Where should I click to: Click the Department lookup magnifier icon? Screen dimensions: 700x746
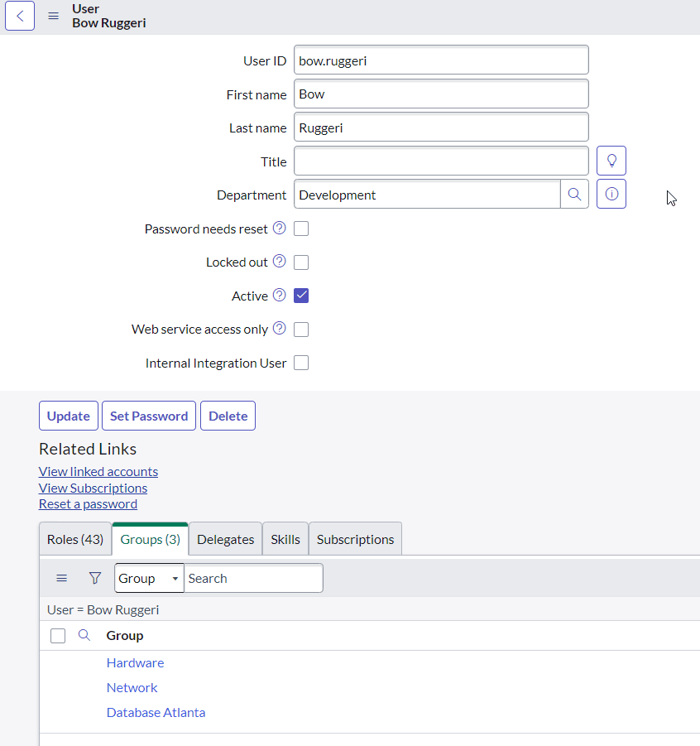click(574, 195)
